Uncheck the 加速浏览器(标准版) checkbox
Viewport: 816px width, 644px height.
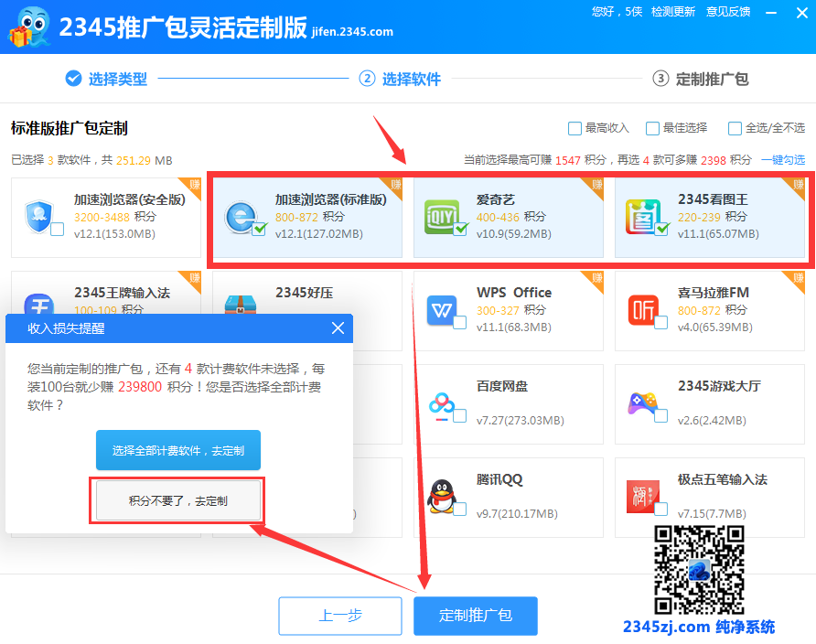pos(259,229)
